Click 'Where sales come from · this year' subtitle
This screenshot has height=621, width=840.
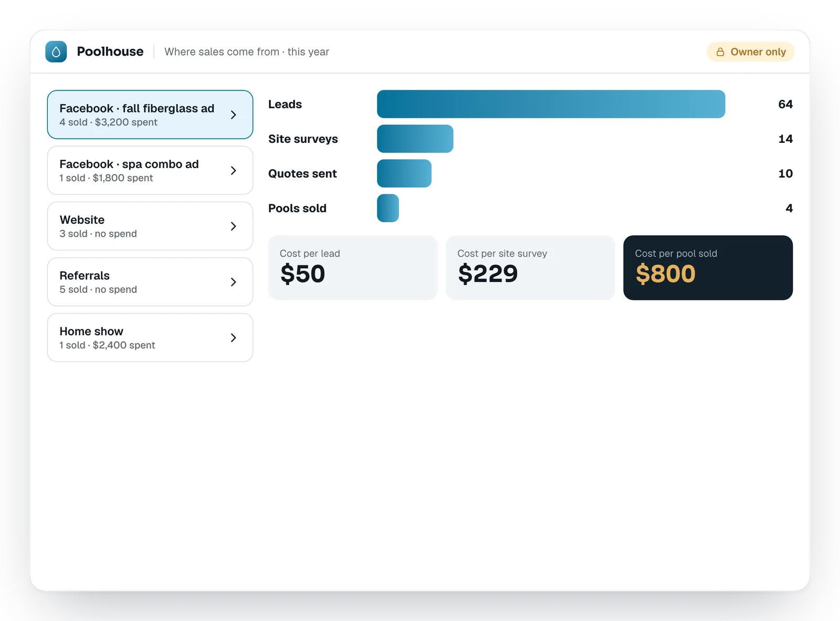[247, 51]
